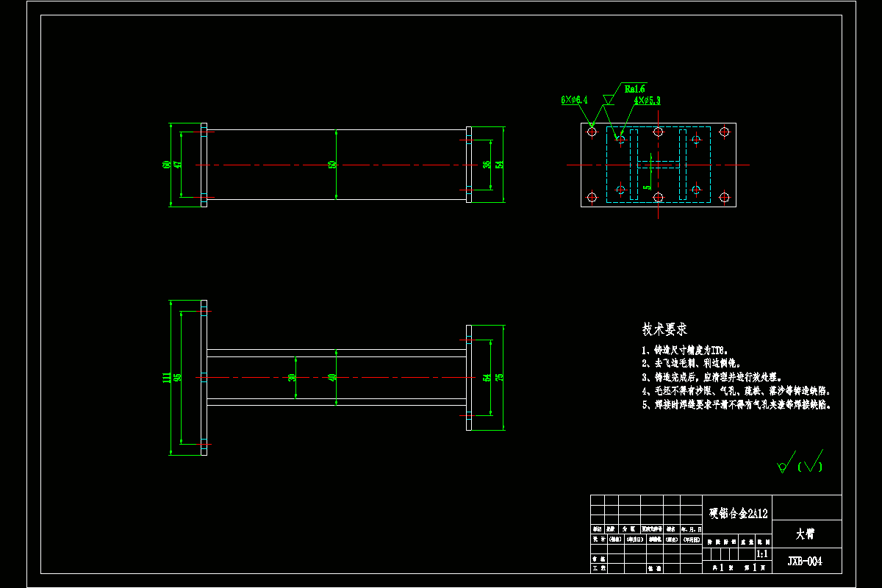This screenshot has width=882, height=588.
Task: Click the part name '大臂' in title block
Action: coord(805,533)
